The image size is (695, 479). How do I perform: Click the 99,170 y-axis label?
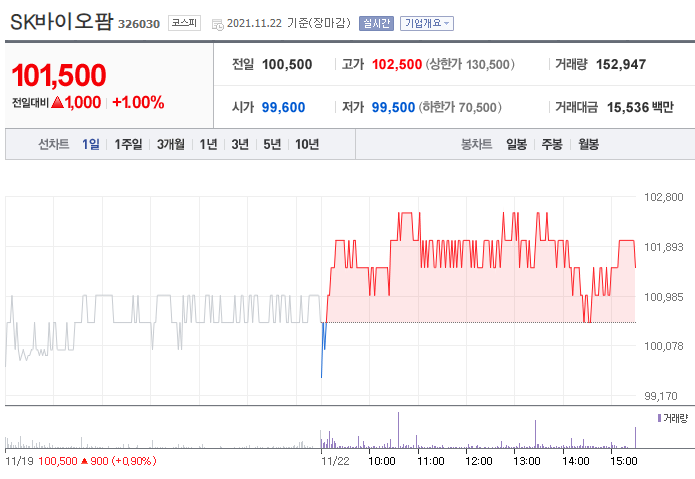(661, 396)
